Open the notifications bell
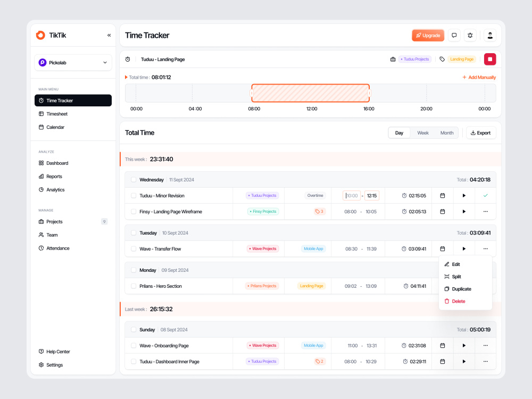Screen dimensions: 532x399 coord(470,35)
